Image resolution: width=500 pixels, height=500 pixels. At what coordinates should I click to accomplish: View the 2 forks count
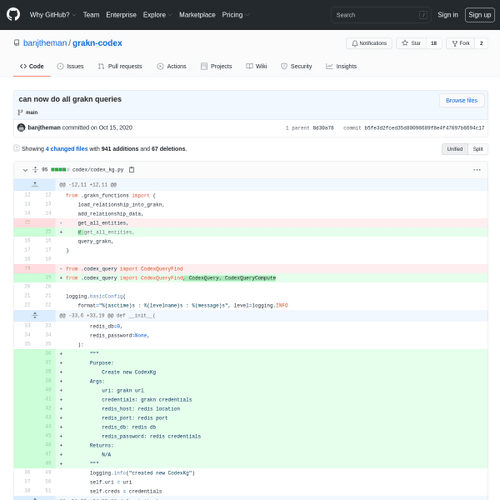pos(481,43)
